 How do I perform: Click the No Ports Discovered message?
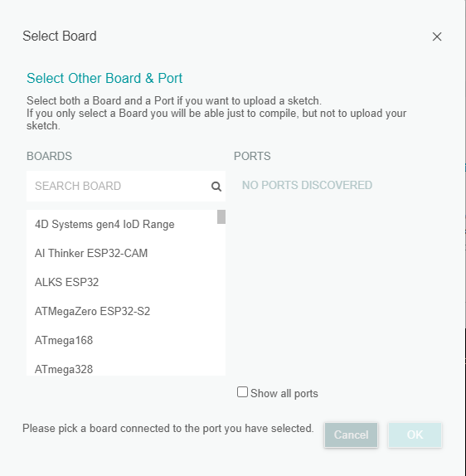tap(307, 185)
